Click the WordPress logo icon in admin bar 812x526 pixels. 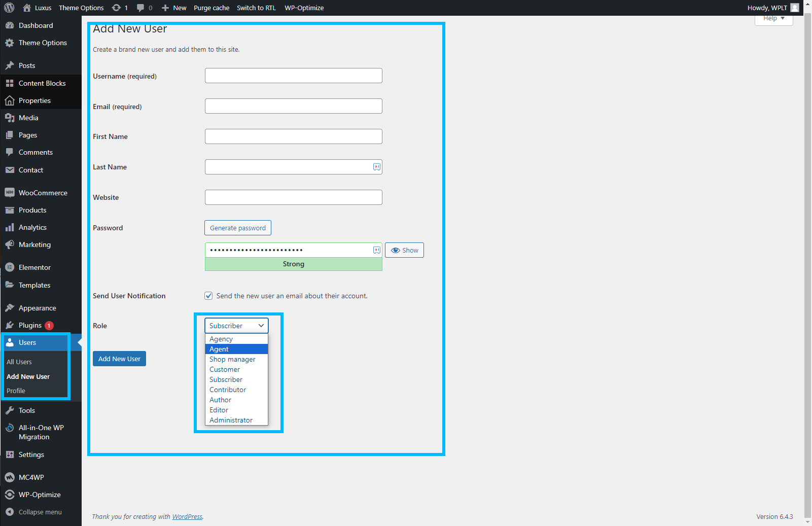tap(9, 8)
